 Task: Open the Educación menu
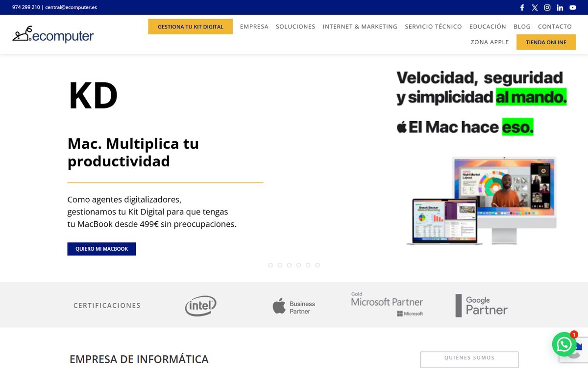pyautogui.click(x=488, y=26)
